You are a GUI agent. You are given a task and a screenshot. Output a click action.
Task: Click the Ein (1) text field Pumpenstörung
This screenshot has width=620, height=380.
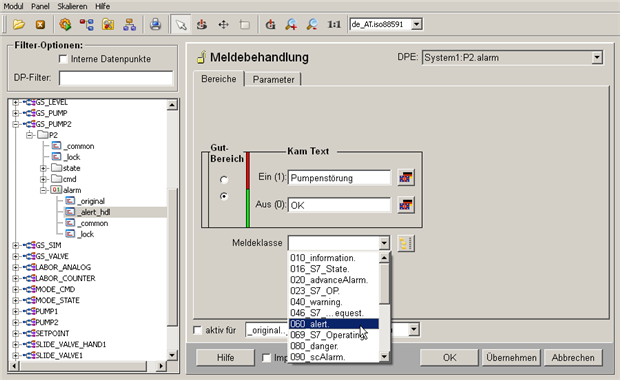(339, 178)
